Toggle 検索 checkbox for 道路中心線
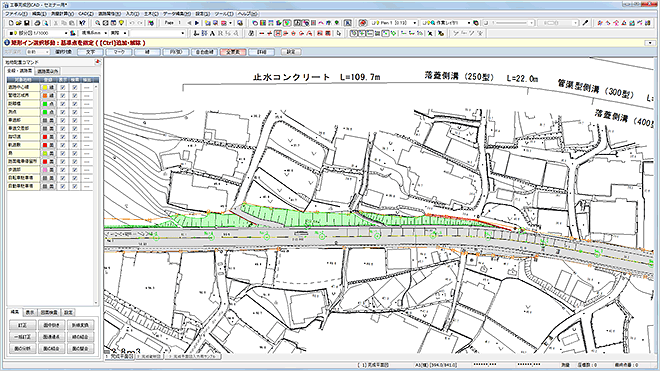This screenshot has width=660, height=371. point(75,87)
